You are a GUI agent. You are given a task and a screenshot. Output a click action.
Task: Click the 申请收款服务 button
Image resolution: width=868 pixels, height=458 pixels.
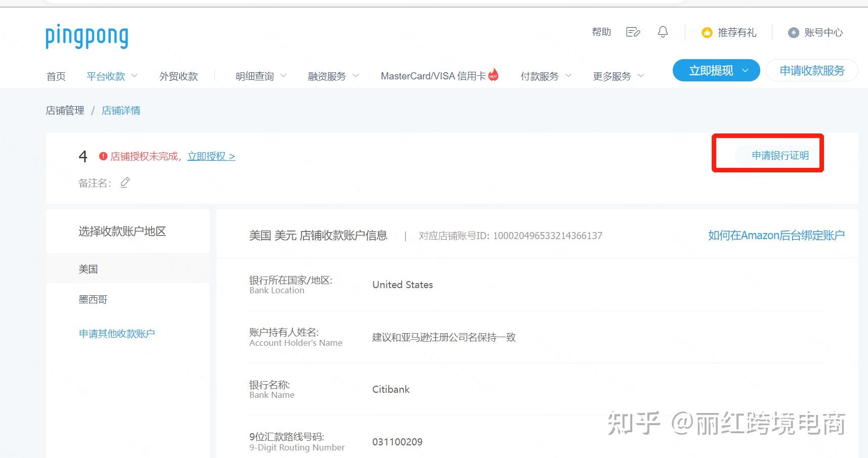812,70
